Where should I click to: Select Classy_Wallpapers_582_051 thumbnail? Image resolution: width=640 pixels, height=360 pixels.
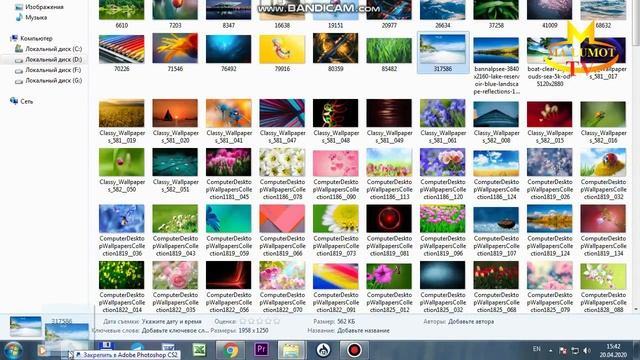pos(175,170)
